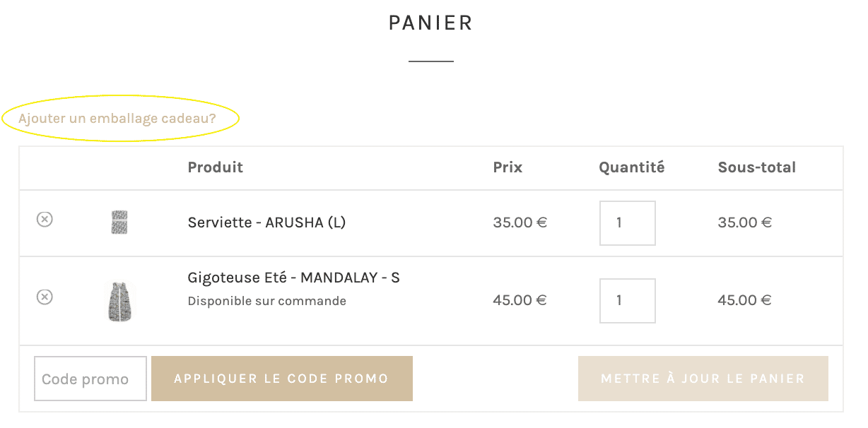
Task: Click the PANIER page heading
Action: coord(430,23)
